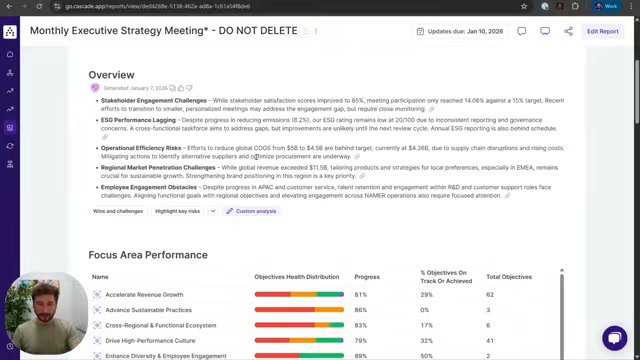
Task: Open the Accelerate Revenue Growth focus area
Action: pos(144,294)
